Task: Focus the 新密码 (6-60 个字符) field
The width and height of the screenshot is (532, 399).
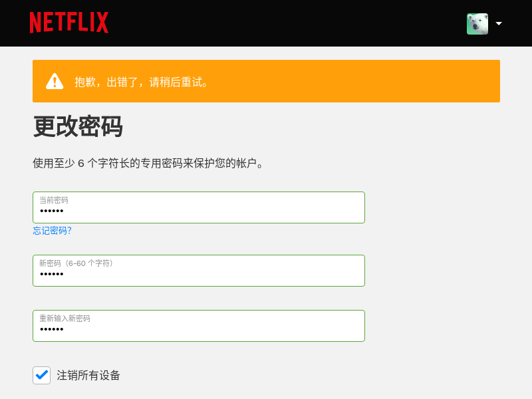Action: pos(199,271)
